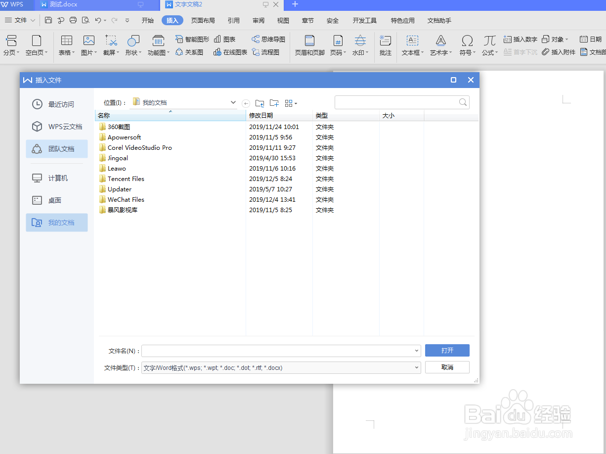Open the 公式 formula tool
The height and width of the screenshot is (454, 606).
pyautogui.click(x=490, y=45)
